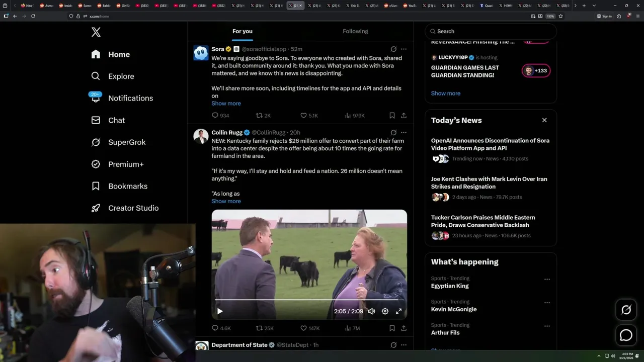Open more options on Sora post

pyautogui.click(x=404, y=49)
